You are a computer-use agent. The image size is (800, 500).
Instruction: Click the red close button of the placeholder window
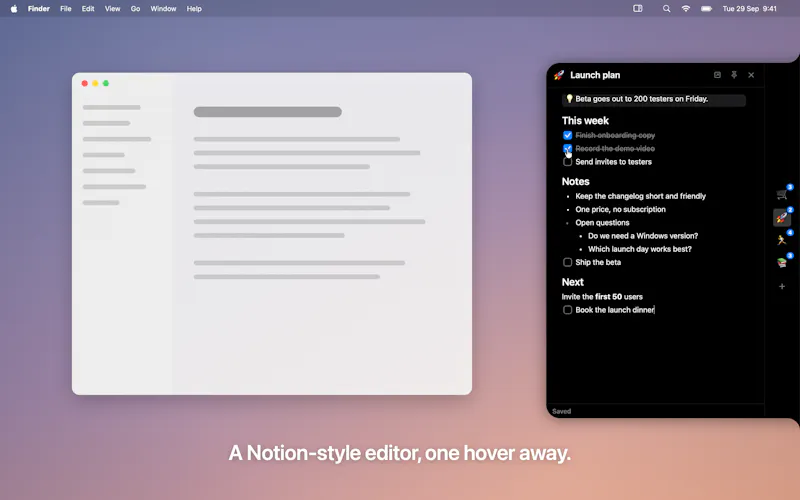[x=85, y=83]
